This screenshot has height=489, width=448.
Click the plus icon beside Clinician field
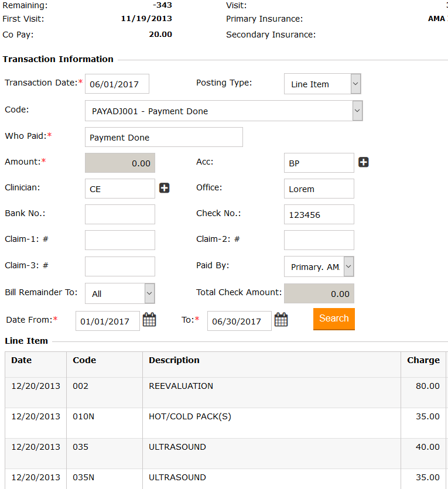pyautogui.click(x=165, y=189)
